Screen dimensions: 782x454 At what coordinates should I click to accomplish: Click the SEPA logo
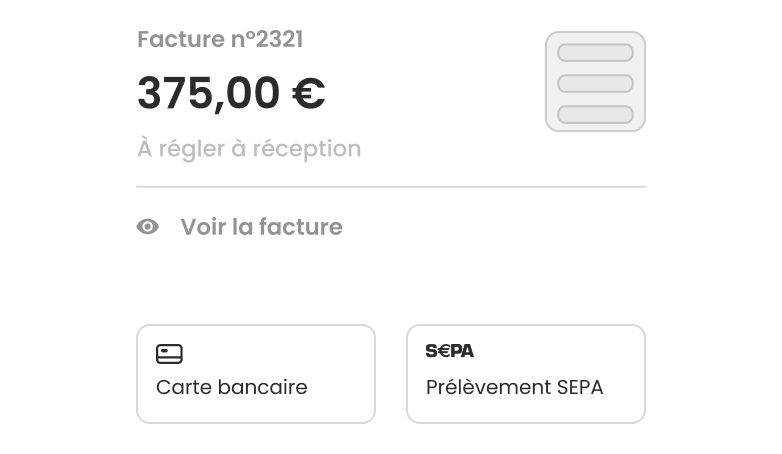click(x=449, y=351)
